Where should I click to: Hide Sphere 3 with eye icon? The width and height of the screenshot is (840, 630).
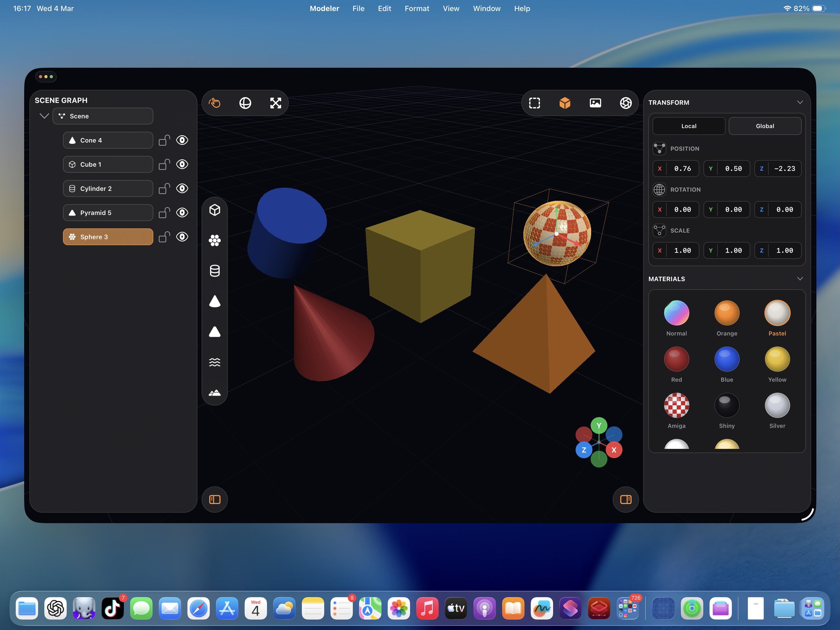[x=182, y=237]
